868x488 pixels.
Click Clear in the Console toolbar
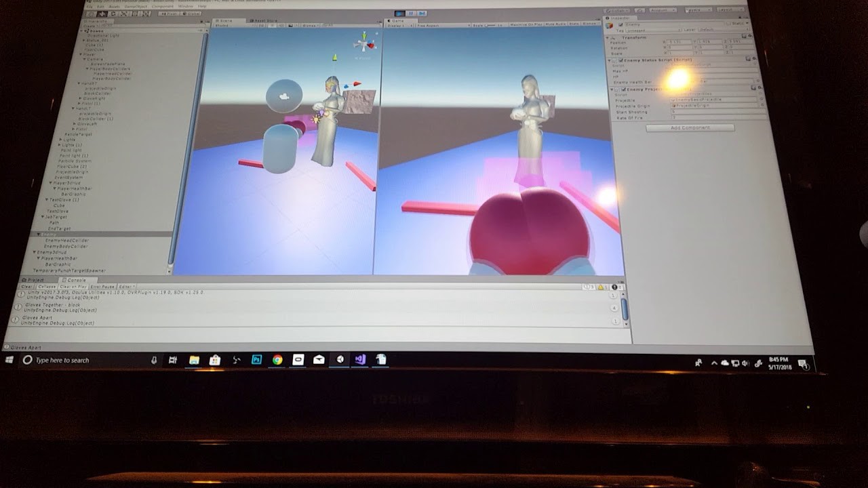26,286
